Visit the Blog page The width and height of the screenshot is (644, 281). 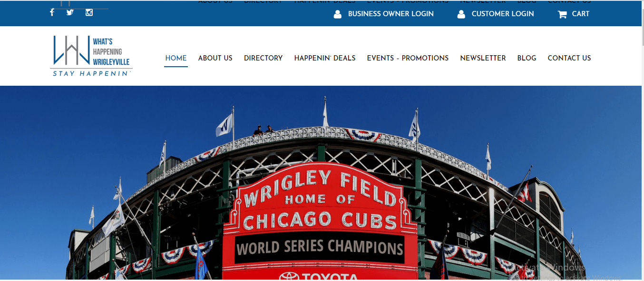pyautogui.click(x=527, y=58)
